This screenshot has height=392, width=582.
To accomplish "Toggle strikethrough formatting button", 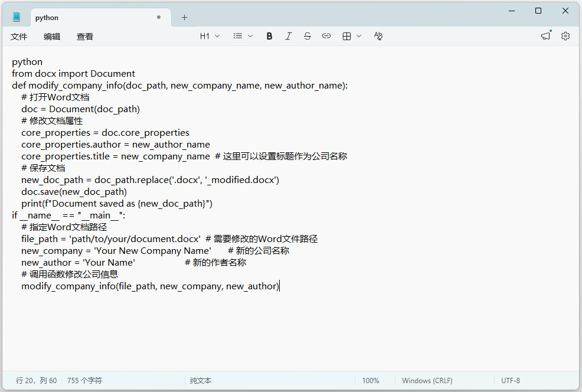I will pos(308,36).
